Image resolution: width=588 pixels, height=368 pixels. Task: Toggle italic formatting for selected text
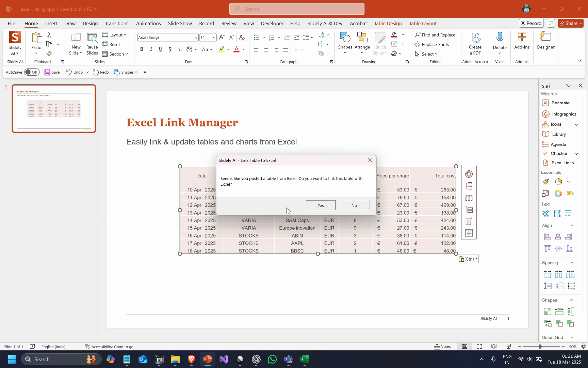(151, 49)
